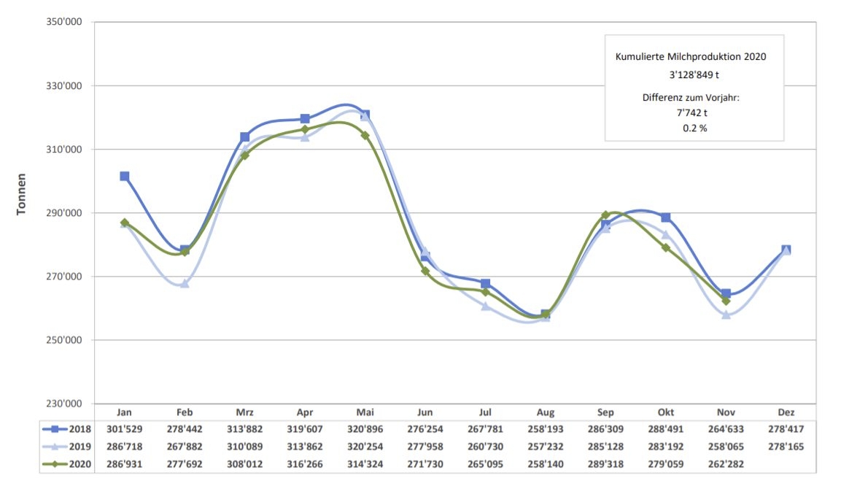
Task: Select the 2019 February triangle data point
Action: pos(185,283)
